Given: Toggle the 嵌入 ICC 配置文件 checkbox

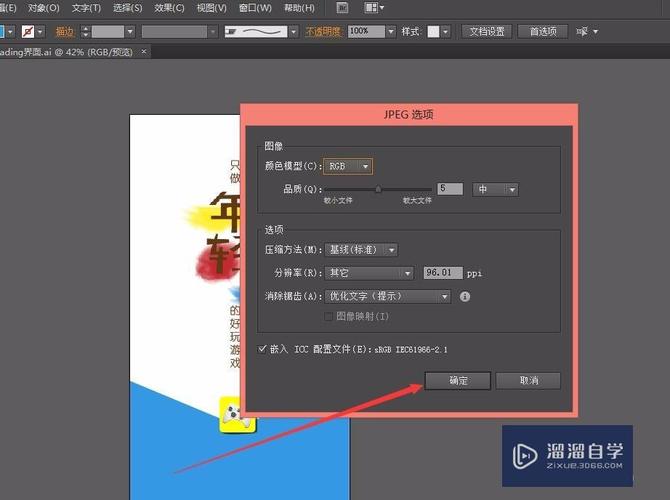Looking at the screenshot, I should (x=262, y=349).
